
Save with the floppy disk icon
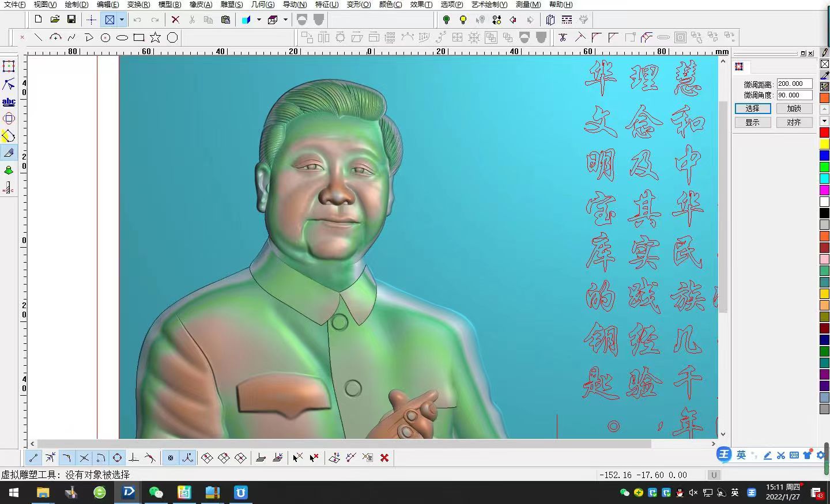(71, 20)
